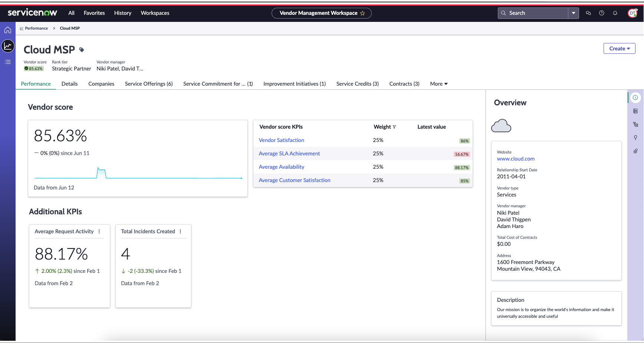Expand the More tabs dropdown
Image resolution: width=644 pixels, height=343 pixels.
coord(439,84)
